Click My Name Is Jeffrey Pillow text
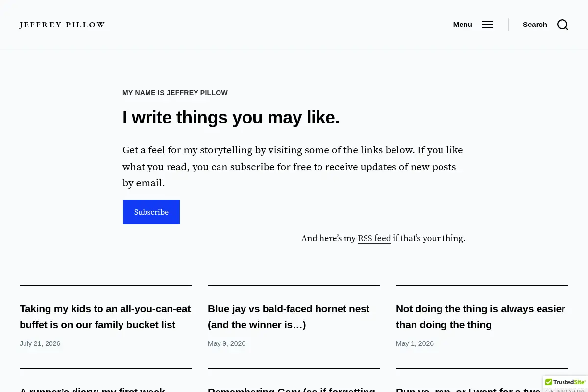588x392 pixels. [175, 93]
